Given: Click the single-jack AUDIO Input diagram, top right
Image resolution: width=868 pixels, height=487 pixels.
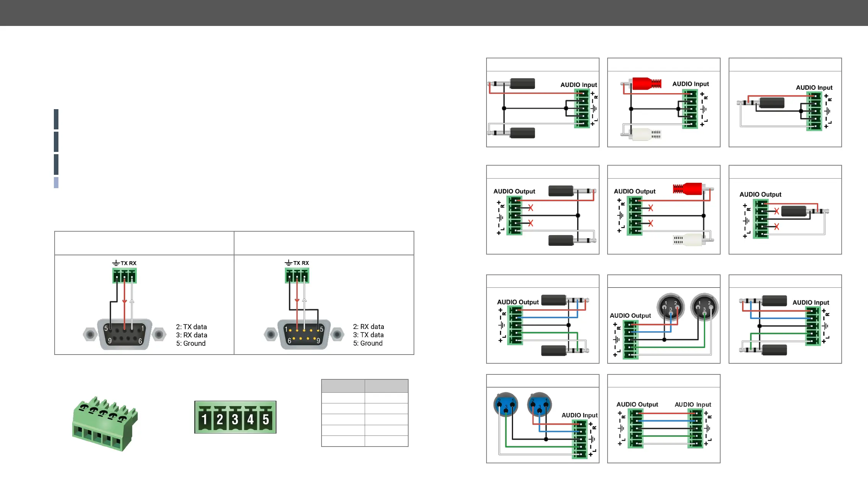Looking at the screenshot, I should [x=785, y=109].
